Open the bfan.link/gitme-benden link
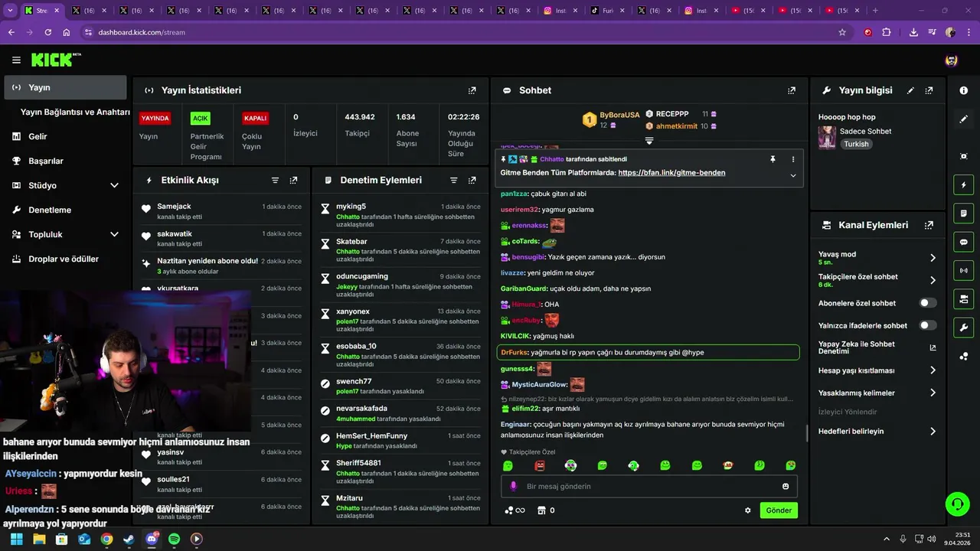980x551 pixels. point(671,173)
